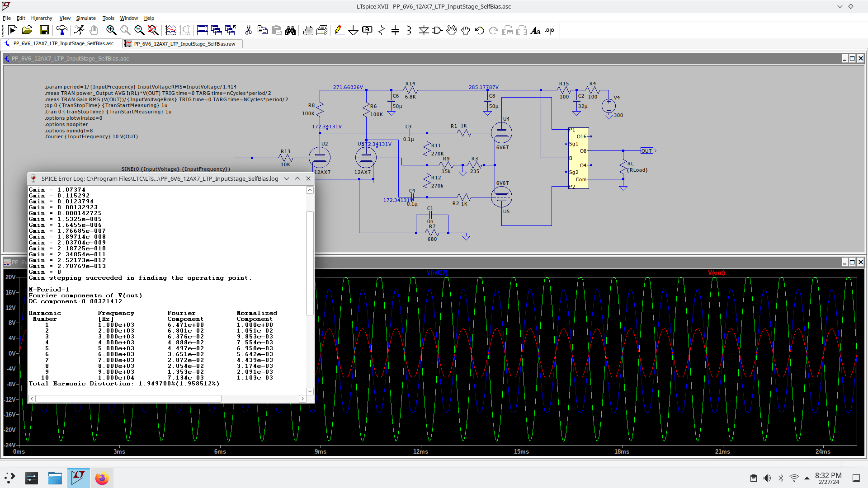Place a ground symbol

point(354,30)
